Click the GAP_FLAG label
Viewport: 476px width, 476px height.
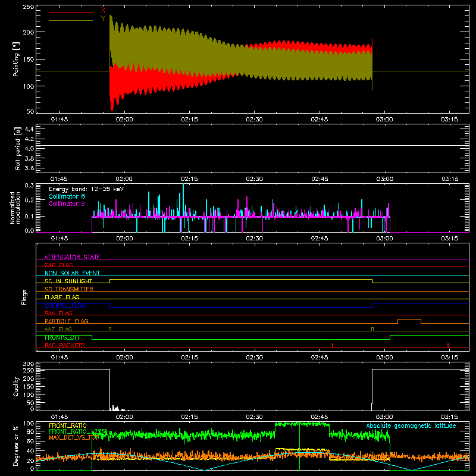tap(58, 265)
